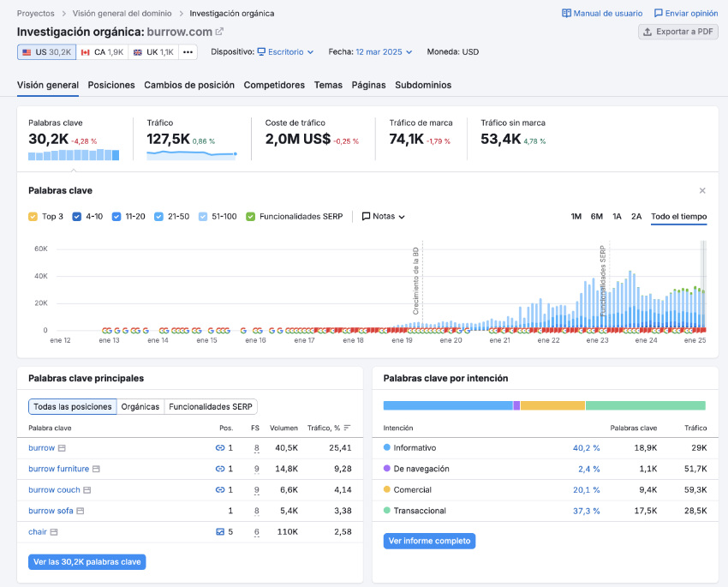Click Crecimiento de la BD chart marker

point(416,281)
